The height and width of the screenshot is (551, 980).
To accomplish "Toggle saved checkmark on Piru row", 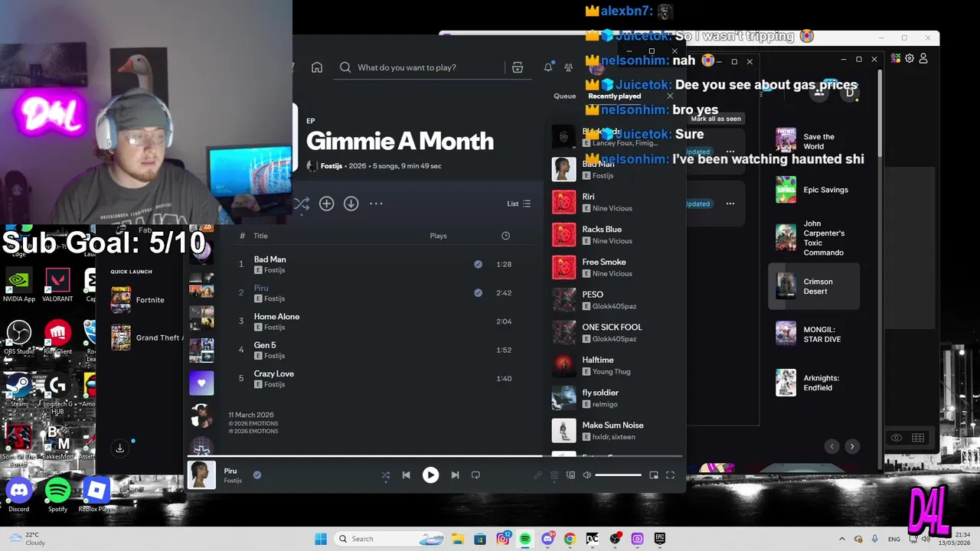I will [478, 292].
